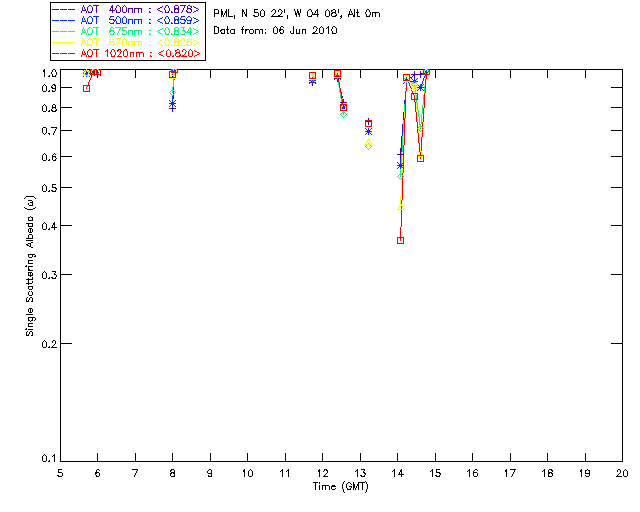Click the x-axis tick label '12'
The height and width of the screenshot is (512, 640).
coord(322,473)
